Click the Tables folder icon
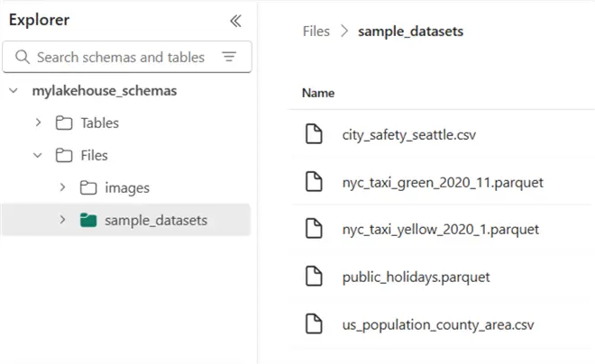This screenshot has height=364, width=595. coord(63,123)
